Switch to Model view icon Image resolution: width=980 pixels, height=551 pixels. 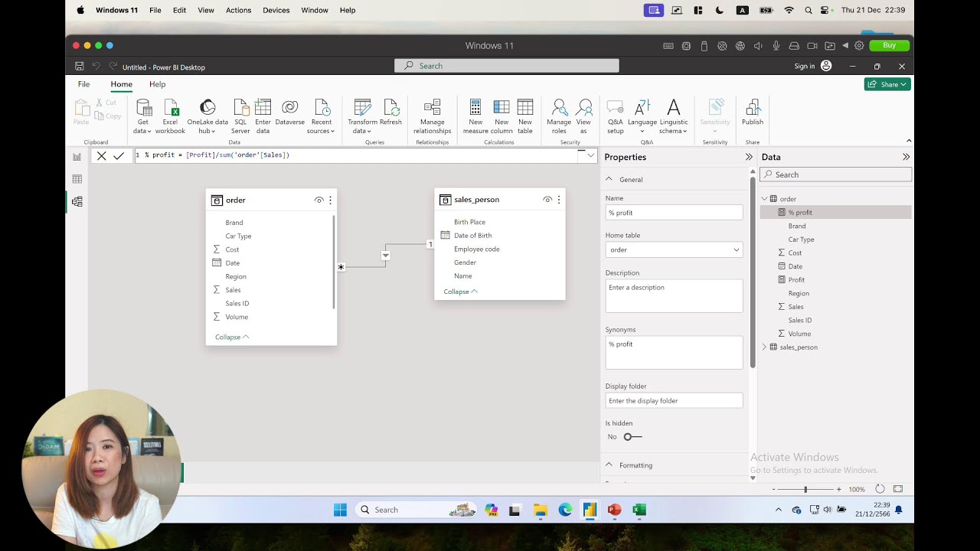click(x=77, y=202)
